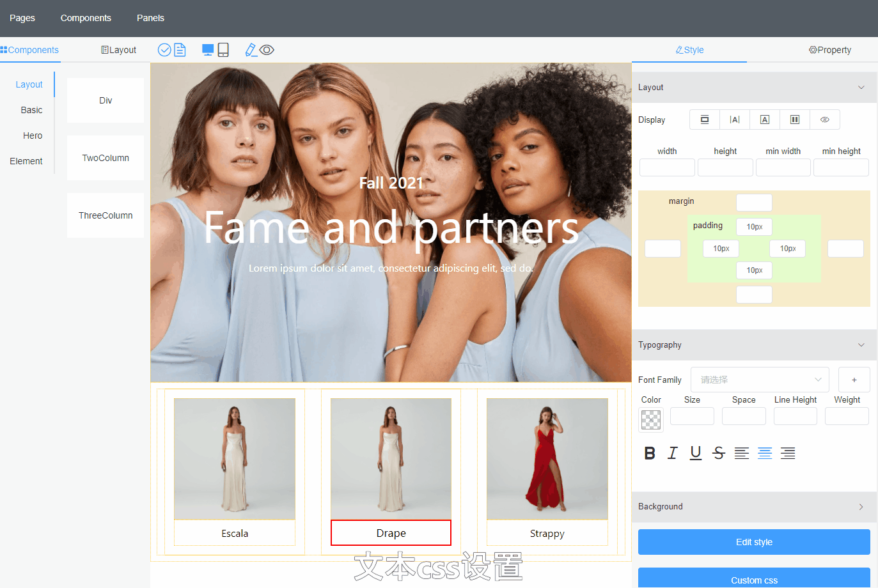Toggle italic text formatting
Screen dimensions: 878x588
[673, 453]
